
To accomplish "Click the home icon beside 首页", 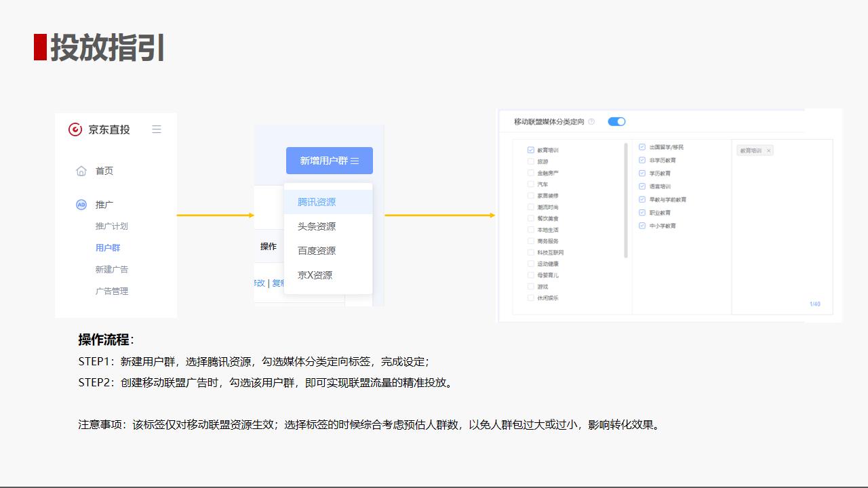I will point(81,171).
